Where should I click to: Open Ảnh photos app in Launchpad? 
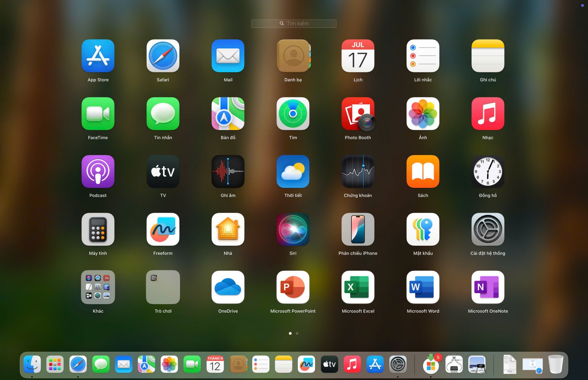point(423,113)
